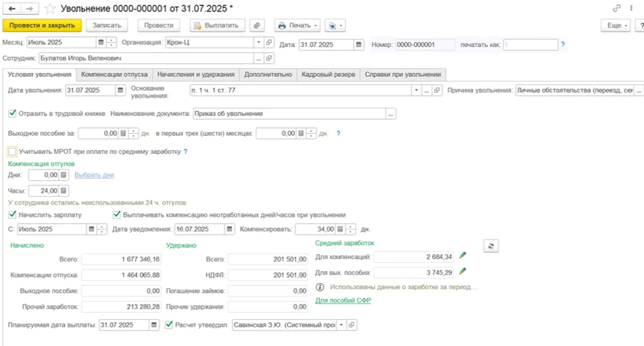Open calculator for Выходное пособие days field

click(123, 134)
